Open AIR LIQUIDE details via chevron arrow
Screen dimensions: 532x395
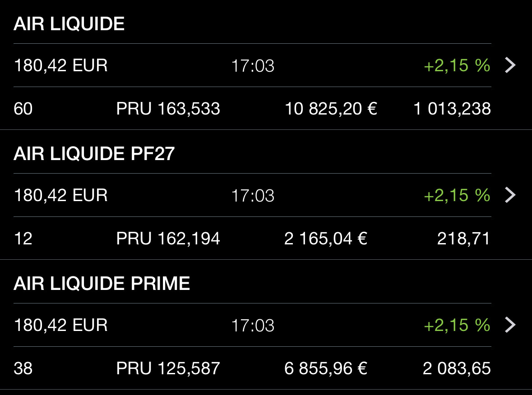[510, 65]
